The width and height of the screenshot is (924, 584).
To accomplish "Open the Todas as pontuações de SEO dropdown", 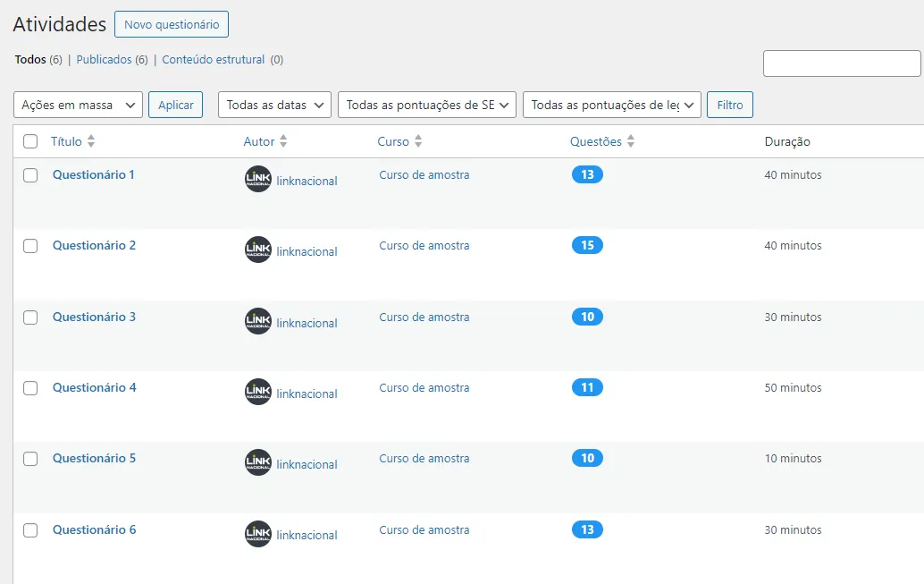I will (x=426, y=105).
